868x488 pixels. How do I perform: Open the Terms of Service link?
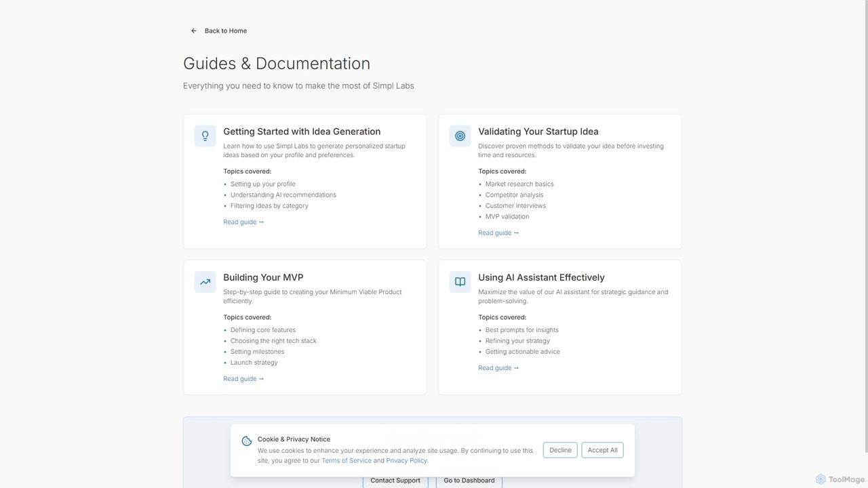[347, 461]
